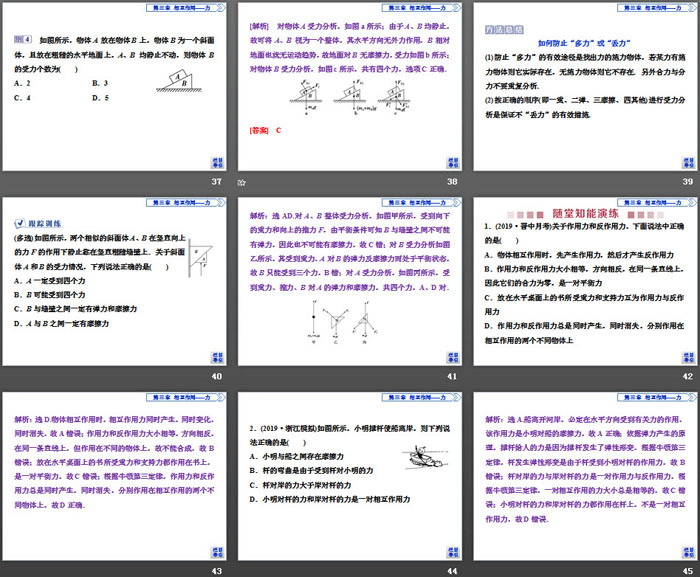The width and height of the screenshot is (700, 577).
Task: Click option C about 墙壁 on slide 40
Action: coord(75,309)
